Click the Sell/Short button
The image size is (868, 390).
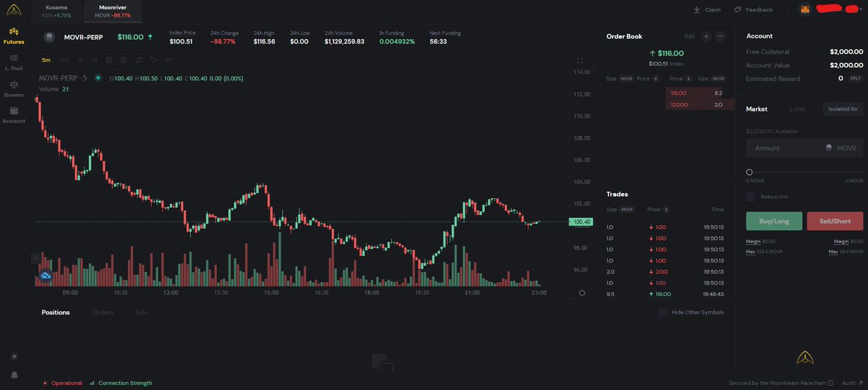pos(835,221)
